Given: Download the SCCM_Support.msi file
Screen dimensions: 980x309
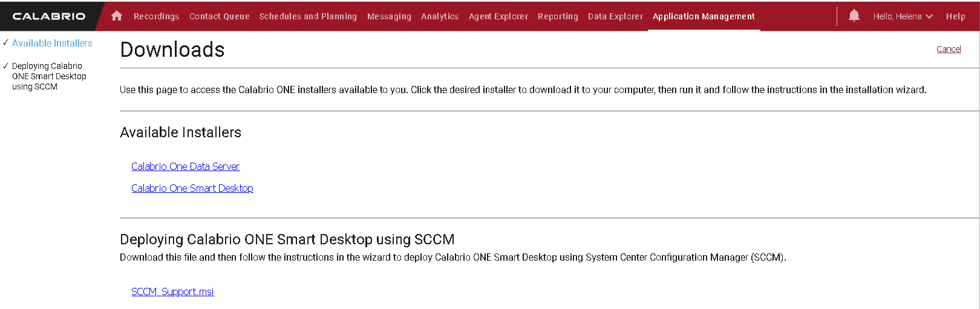Looking at the screenshot, I should (172, 291).
